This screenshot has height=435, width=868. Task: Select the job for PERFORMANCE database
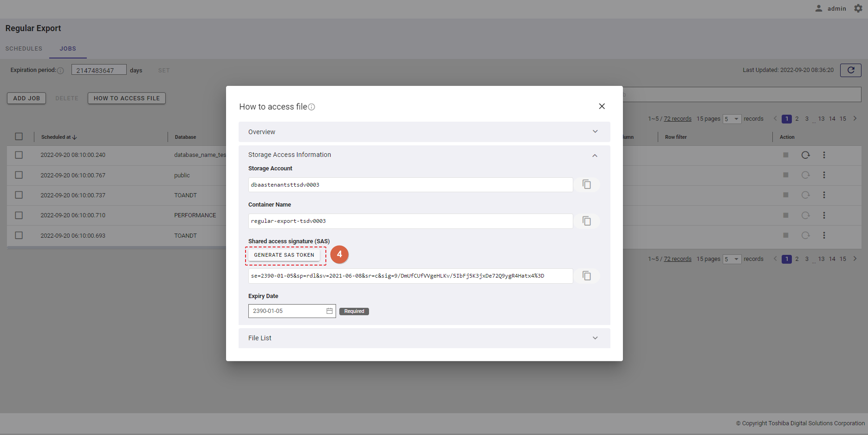click(x=19, y=215)
